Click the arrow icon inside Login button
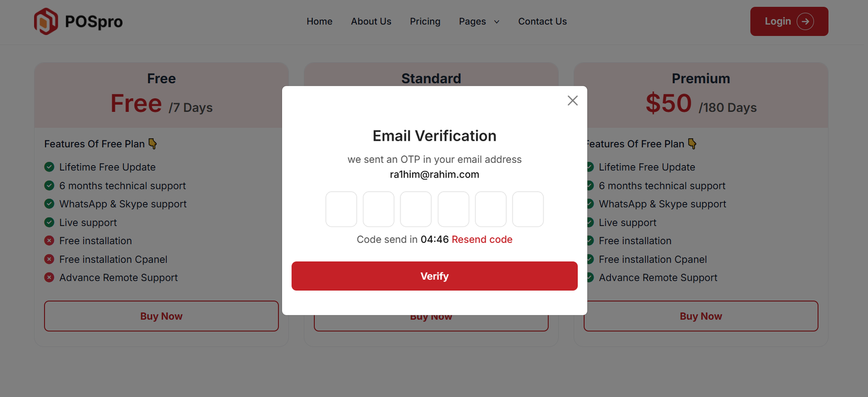 click(805, 22)
